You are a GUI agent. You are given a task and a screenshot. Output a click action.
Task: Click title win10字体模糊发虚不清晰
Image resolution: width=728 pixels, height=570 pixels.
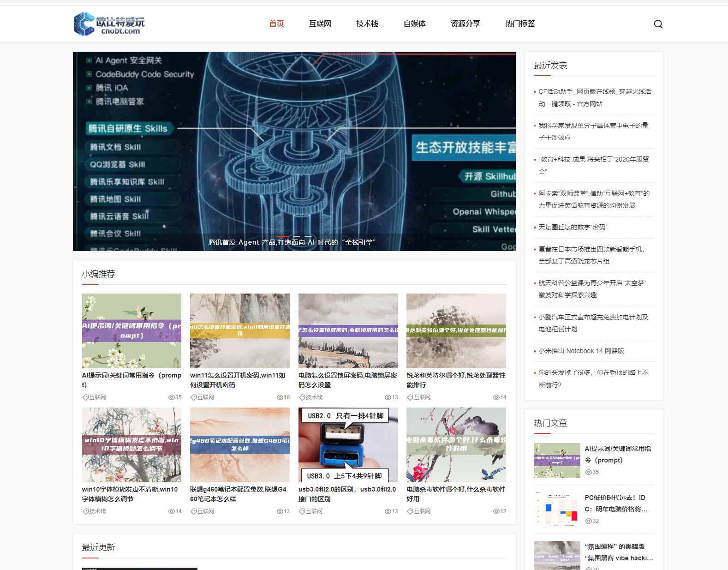pyautogui.click(x=130, y=494)
